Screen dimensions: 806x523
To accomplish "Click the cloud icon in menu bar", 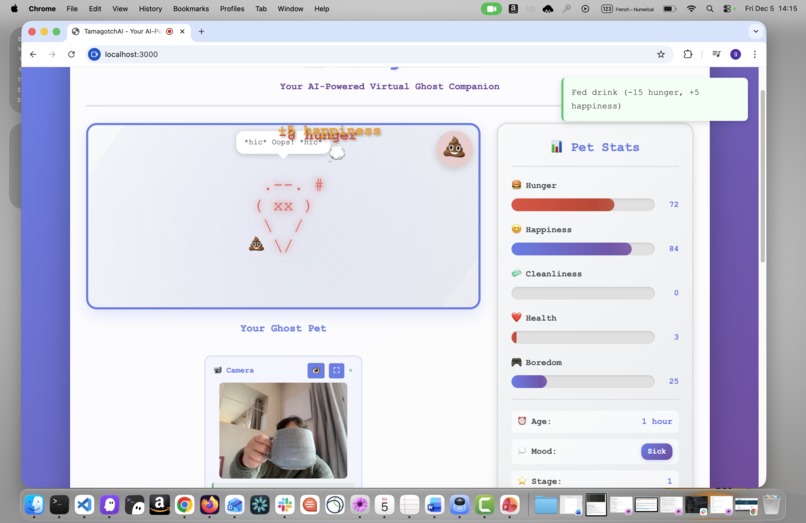I will tap(548, 9).
